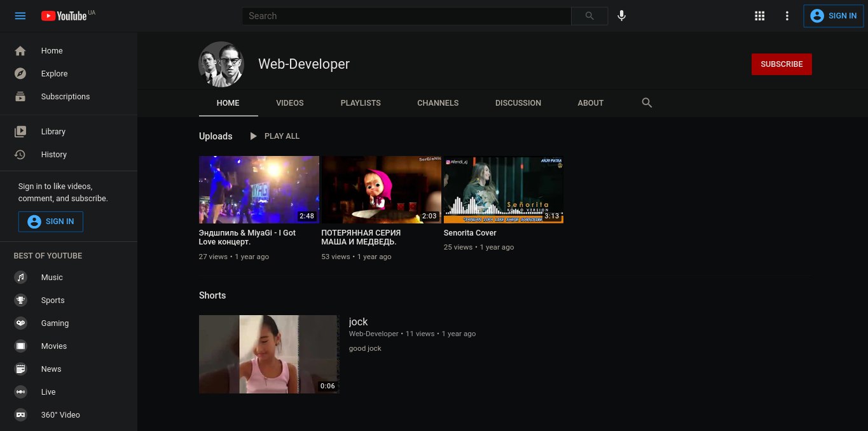Open the Senorita Cover video thumbnail

coord(504,190)
